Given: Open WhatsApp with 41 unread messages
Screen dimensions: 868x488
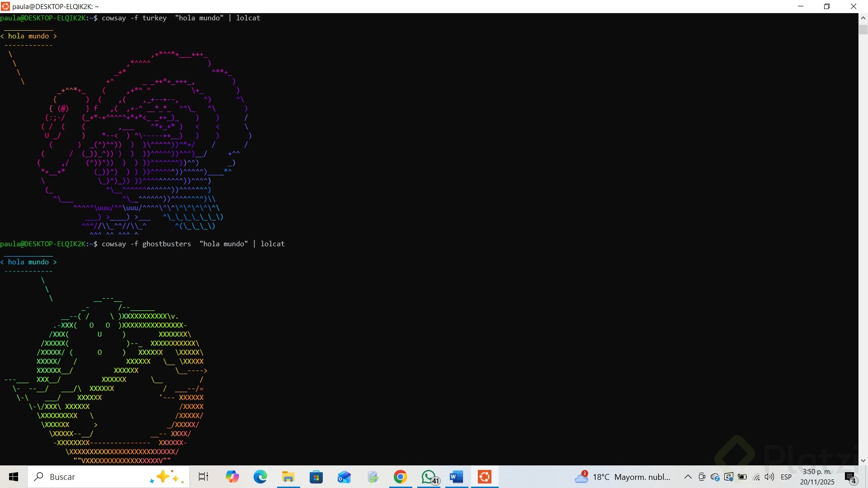Looking at the screenshot, I should [x=429, y=477].
